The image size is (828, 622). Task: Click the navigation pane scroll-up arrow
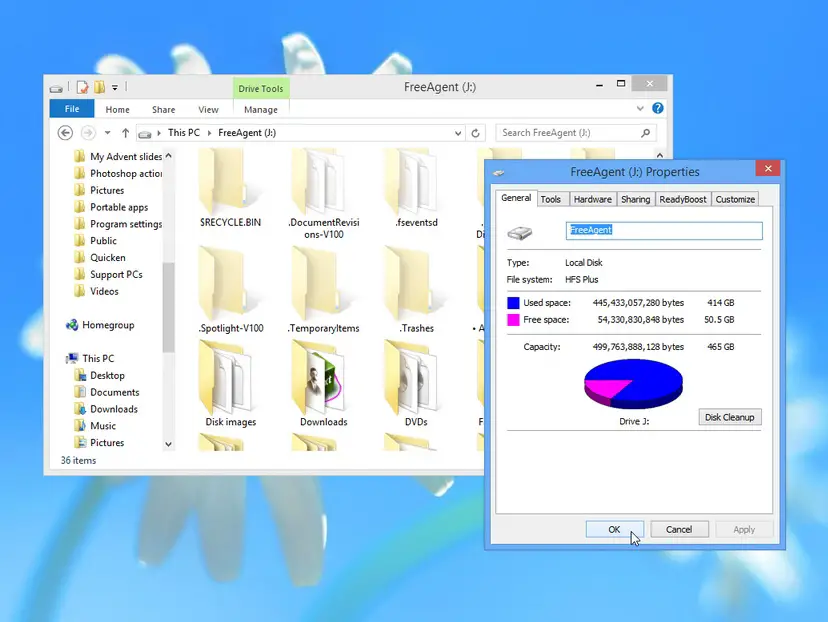point(168,156)
